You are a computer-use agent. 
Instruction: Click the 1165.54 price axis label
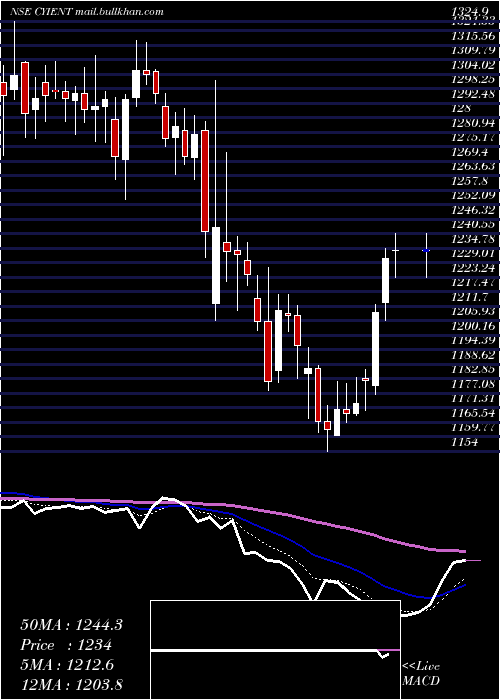tap(473, 412)
